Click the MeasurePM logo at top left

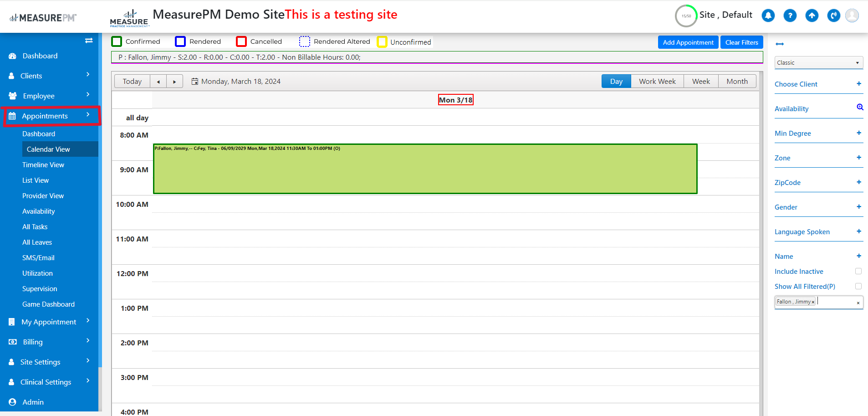coord(43,18)
